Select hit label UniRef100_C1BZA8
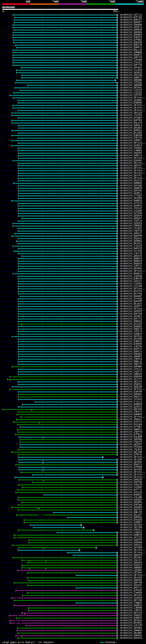 coord(131,276)
